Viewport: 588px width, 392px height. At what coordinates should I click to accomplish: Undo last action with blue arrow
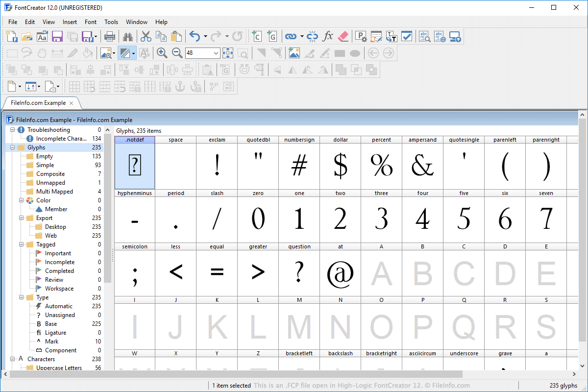click(x=195, y=36)
